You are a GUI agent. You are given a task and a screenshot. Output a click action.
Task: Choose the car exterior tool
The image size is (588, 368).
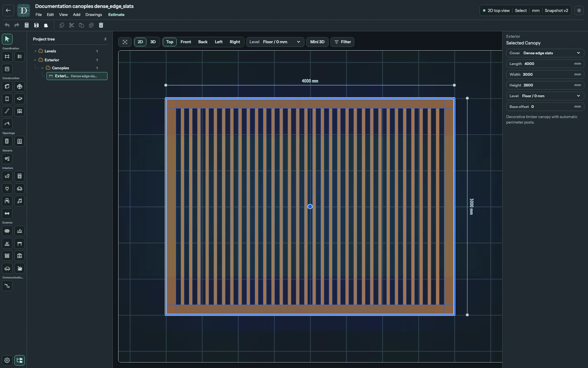pos(7,268)
